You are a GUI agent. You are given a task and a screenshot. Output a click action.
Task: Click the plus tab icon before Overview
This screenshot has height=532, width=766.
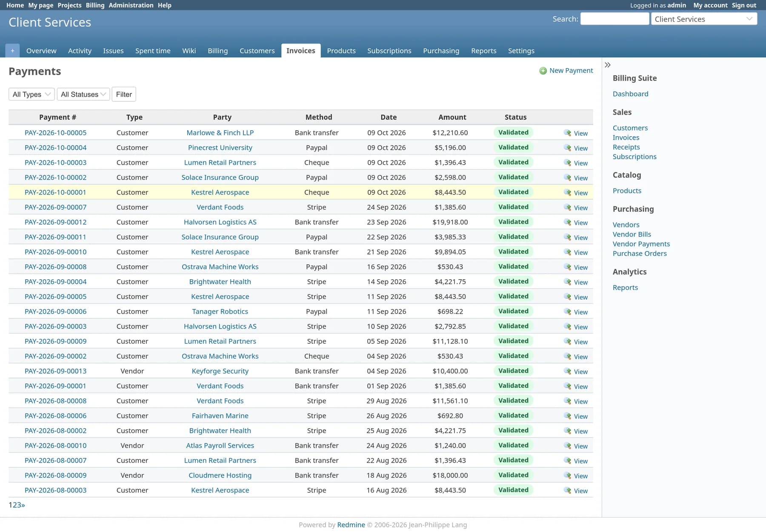point(12,51)
